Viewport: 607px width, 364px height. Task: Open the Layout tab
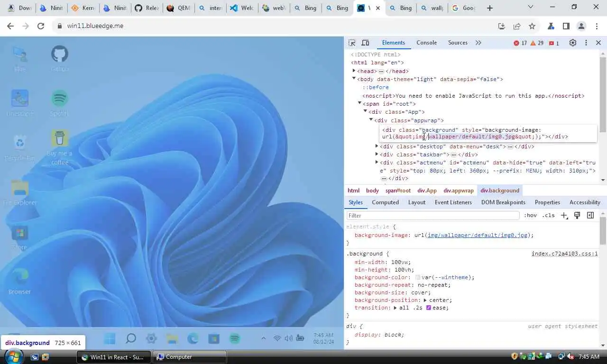[417, 202]
